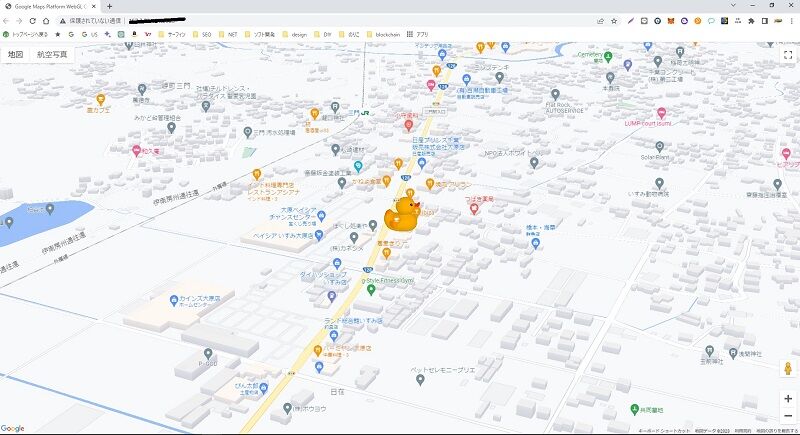Click the Google logo on the map
The image size is (800, 435).
[x=12, y=428]
